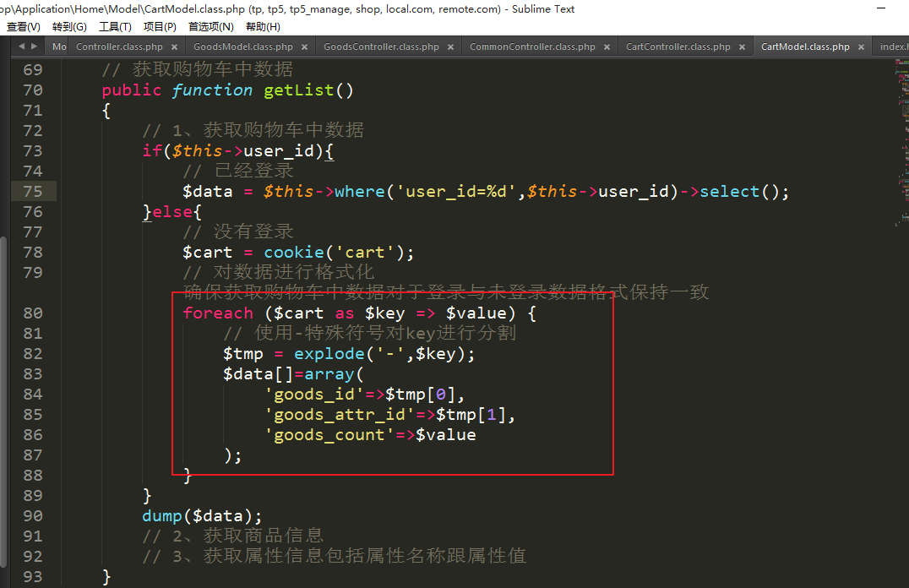The width and height of the screenshot is (909, 588).
Task: Click the minimap code preview
Action: point(901,144)
